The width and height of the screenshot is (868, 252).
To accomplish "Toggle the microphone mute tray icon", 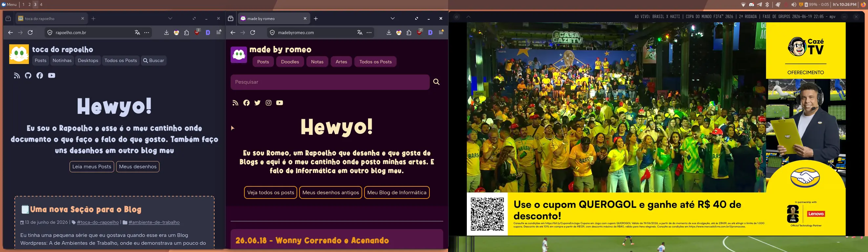I will (786, 5).
